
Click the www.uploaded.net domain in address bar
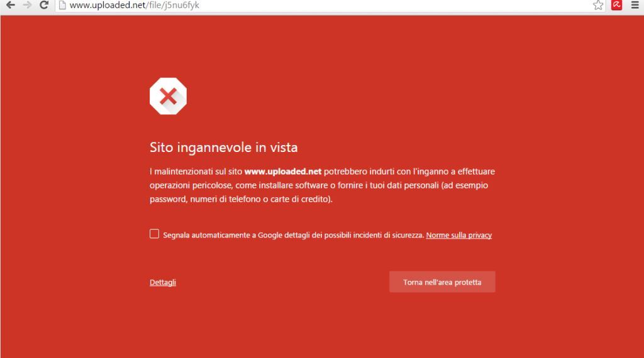click(108, 5)
